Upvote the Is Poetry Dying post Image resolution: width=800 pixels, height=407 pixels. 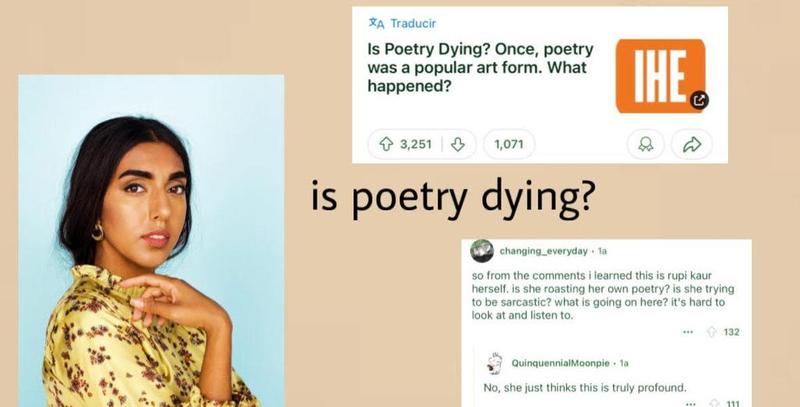pos(386,144)
